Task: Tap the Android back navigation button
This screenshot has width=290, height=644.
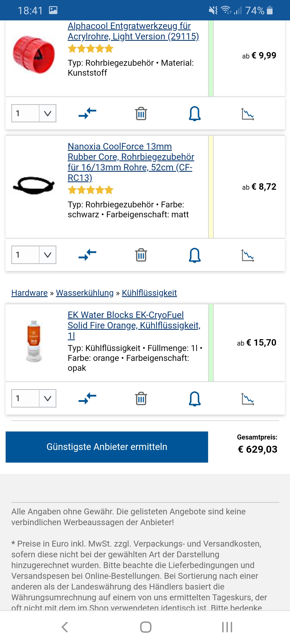Action: click(65, 627)
